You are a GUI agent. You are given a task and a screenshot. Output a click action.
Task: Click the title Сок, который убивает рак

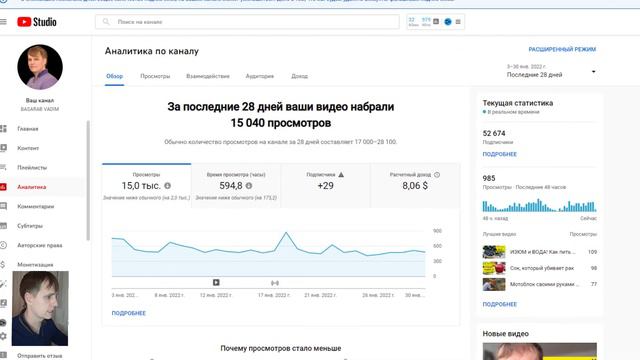(542, 268)
